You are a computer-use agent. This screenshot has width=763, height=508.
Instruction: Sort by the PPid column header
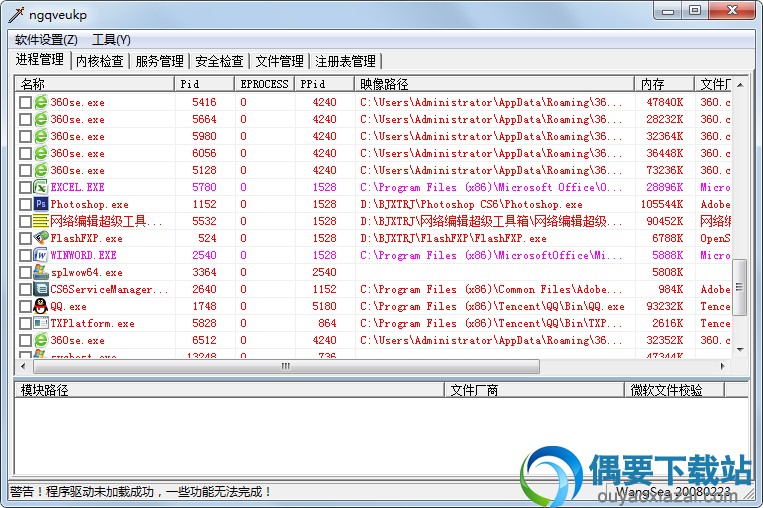tap(324, 84)
